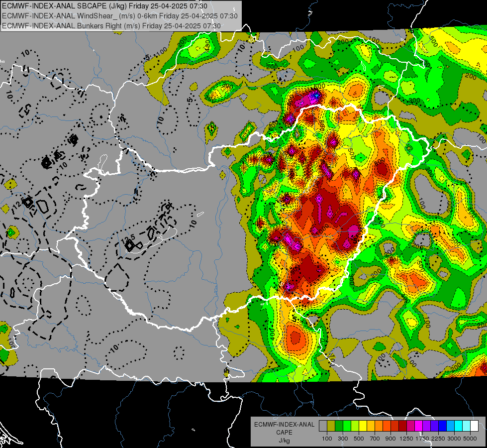
Task: Click 'ECMWF-INDEX-ANAL' heading in the legend box
Action: [285, 425]
